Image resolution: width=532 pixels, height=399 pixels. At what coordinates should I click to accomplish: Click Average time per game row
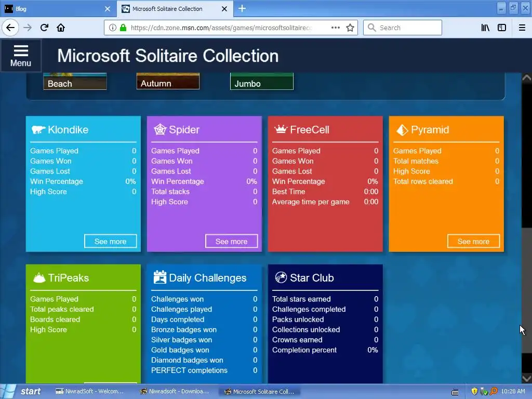325,202
